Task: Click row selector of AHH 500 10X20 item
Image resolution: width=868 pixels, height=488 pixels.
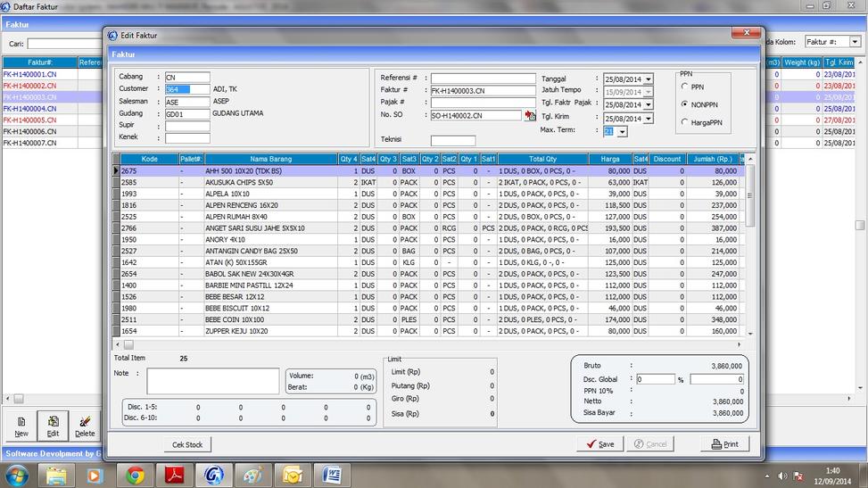Action: (x=116, y=171)
